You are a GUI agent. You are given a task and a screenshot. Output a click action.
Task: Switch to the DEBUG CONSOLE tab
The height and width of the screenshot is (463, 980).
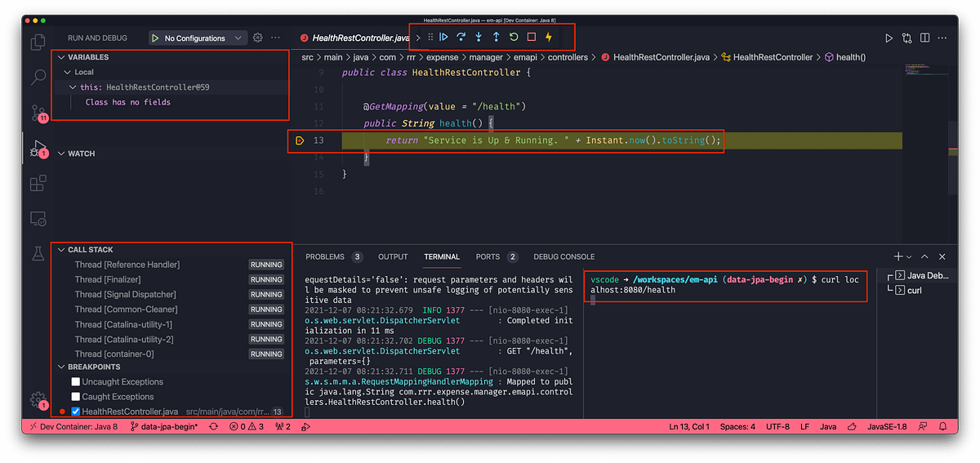(563, 256)
